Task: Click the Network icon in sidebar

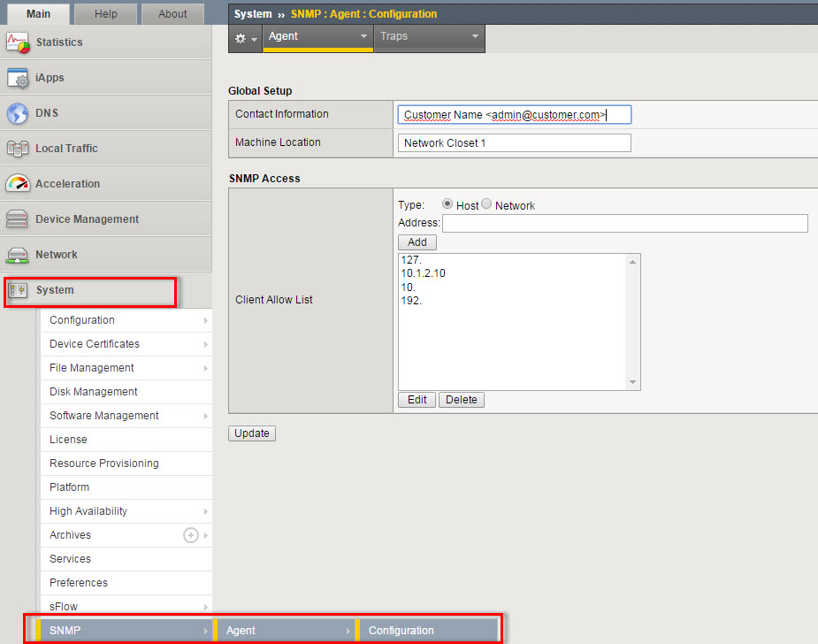Action: point(19,255)
